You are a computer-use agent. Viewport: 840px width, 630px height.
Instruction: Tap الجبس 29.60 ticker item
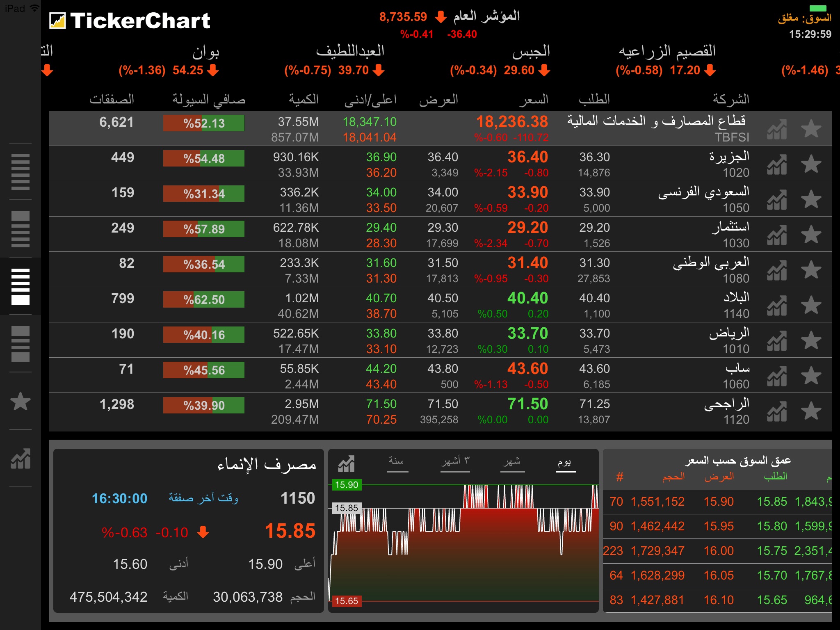[x=500, y=61]
